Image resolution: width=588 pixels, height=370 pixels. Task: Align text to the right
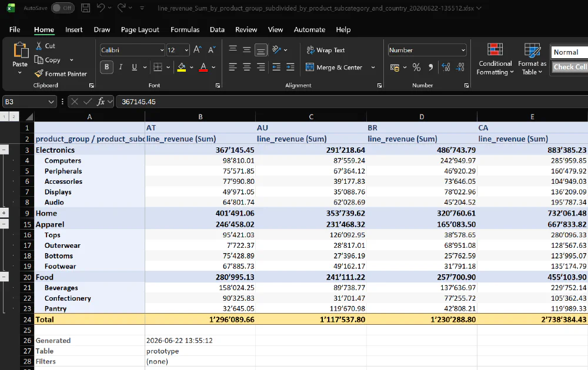coord(260,67)
